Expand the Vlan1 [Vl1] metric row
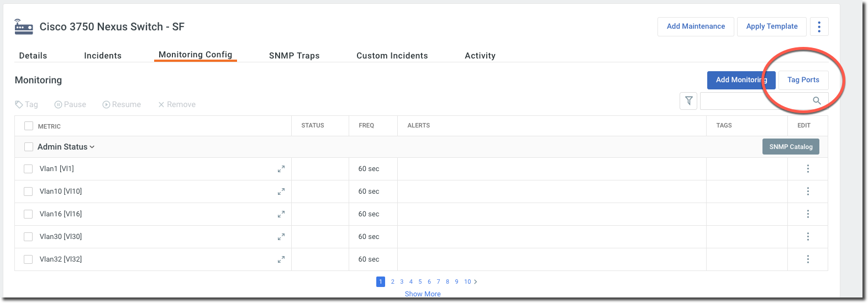This screenshot has height=303, width=868. tap(281, 169)
